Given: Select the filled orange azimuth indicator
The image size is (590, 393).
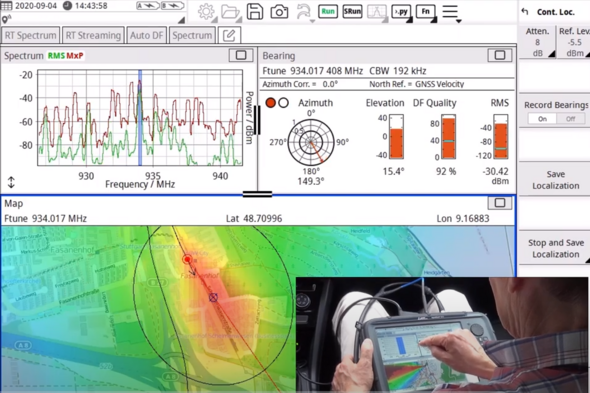Looking at the screenshot, I should pyautogui.click(x=271, y=102).
